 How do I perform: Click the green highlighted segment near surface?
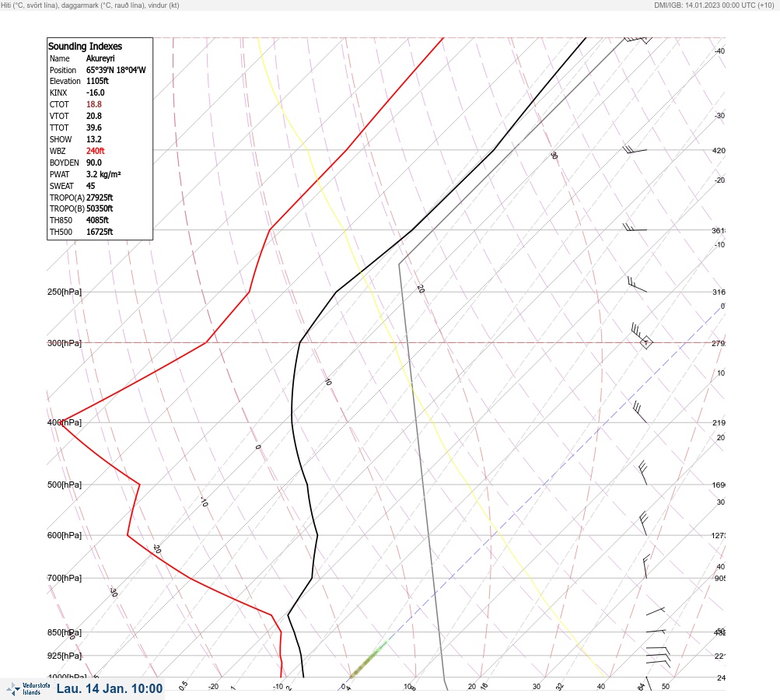pyautogui.click(x=368, y=660)
